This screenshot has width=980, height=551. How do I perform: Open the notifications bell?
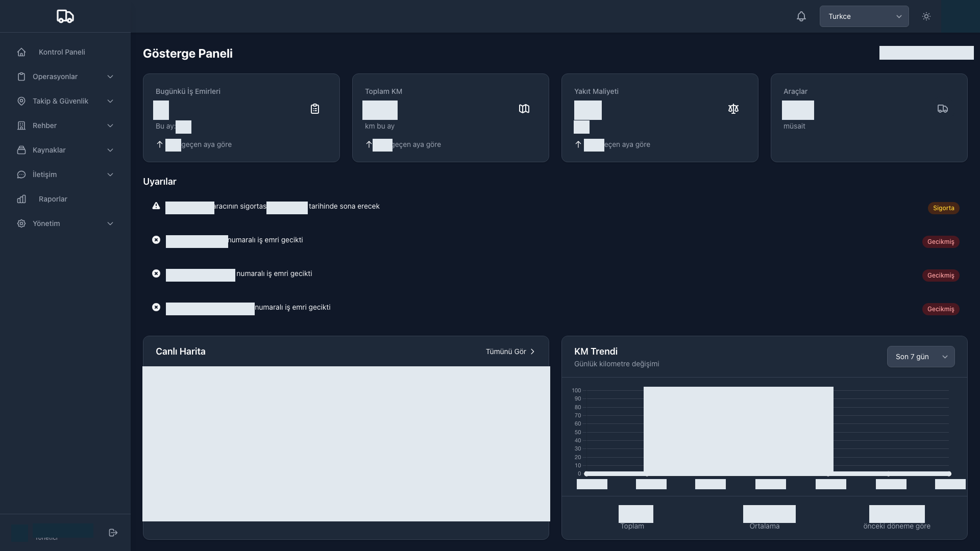point(801,16)
